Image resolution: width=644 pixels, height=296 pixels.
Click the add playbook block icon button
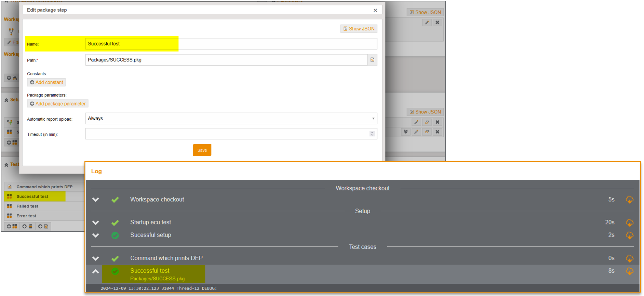coord(27,226)
